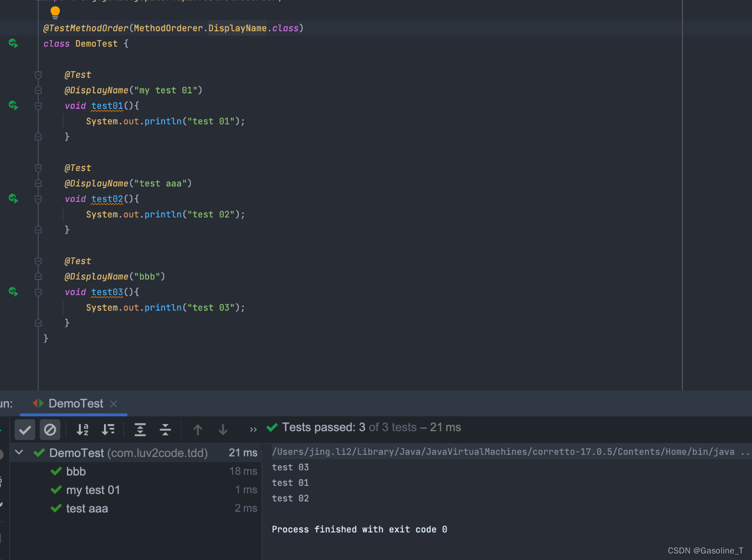Collapse test02 method using gutter fold arrow
752x560 pixels.
click(38, 199)
